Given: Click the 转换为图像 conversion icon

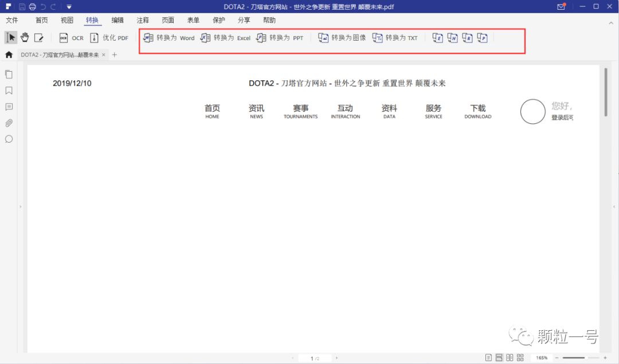Looking at the screenshot, I should pyautogui.click(x=342, y=37).
